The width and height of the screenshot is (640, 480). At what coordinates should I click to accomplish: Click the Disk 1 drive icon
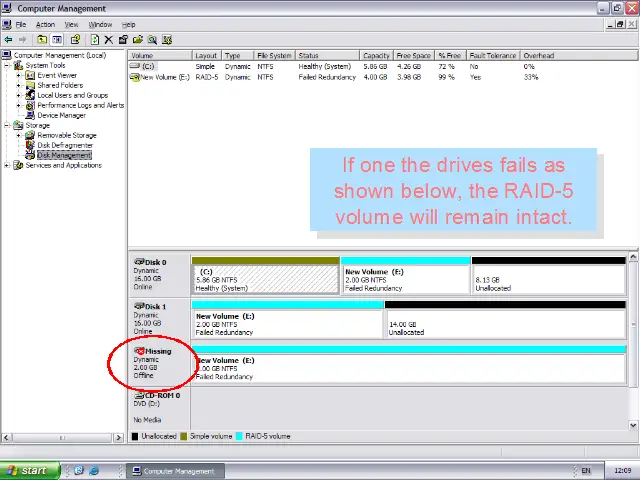pos(139,306)
